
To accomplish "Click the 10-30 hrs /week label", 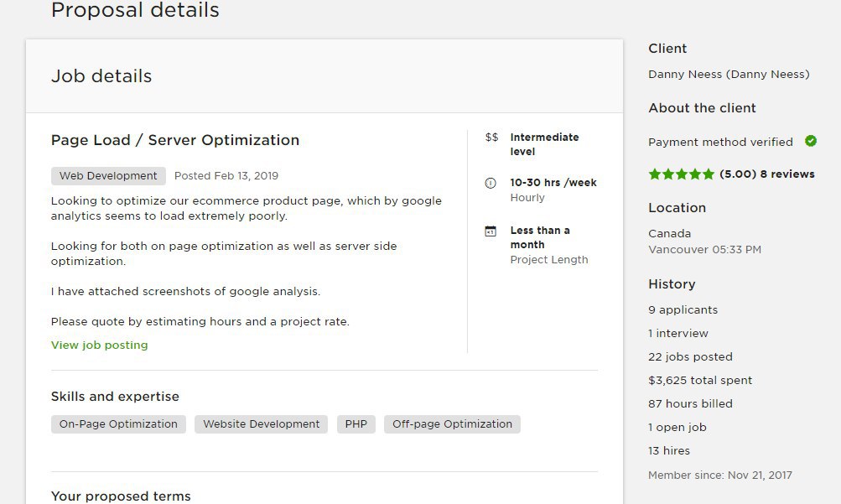I will coord(553,183).
